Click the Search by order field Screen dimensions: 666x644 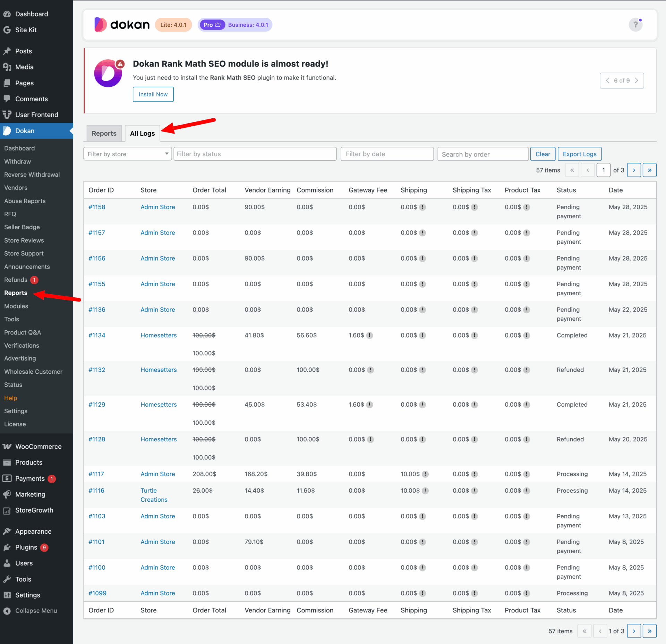click(x=483, y=154)
